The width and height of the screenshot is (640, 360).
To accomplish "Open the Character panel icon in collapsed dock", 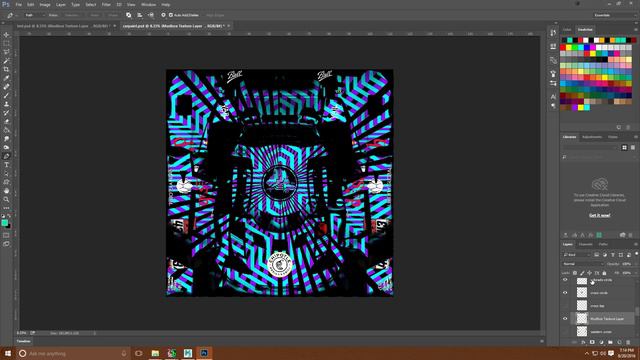I will (x=553, y=97).
